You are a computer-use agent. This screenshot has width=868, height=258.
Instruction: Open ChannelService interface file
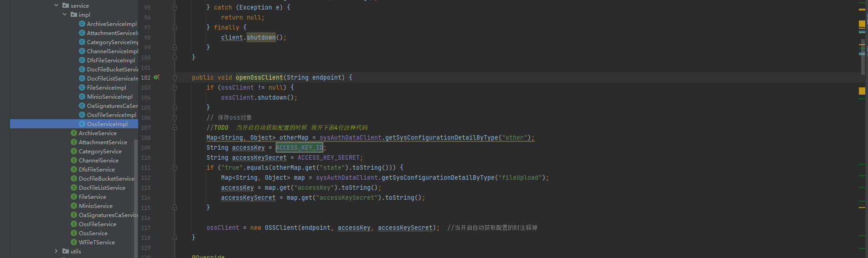click(98, 160)
